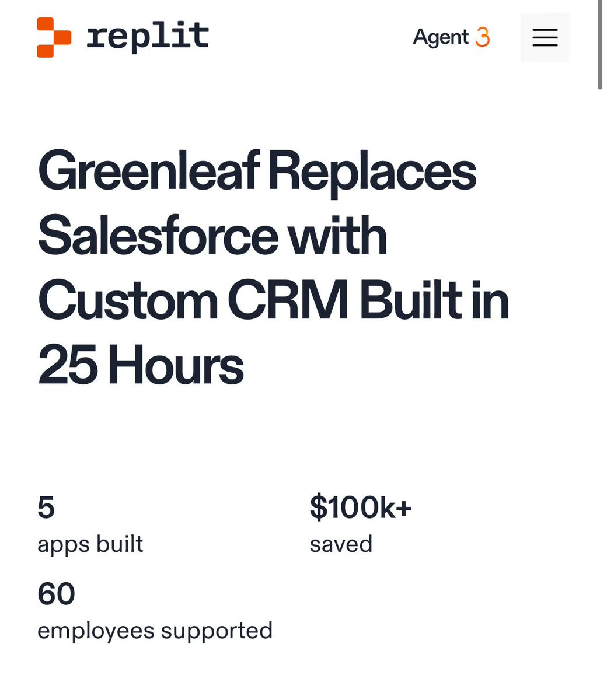Click the number 60 statistic
Viewport: 607px width, 700px height.
(x=57, y=594)
